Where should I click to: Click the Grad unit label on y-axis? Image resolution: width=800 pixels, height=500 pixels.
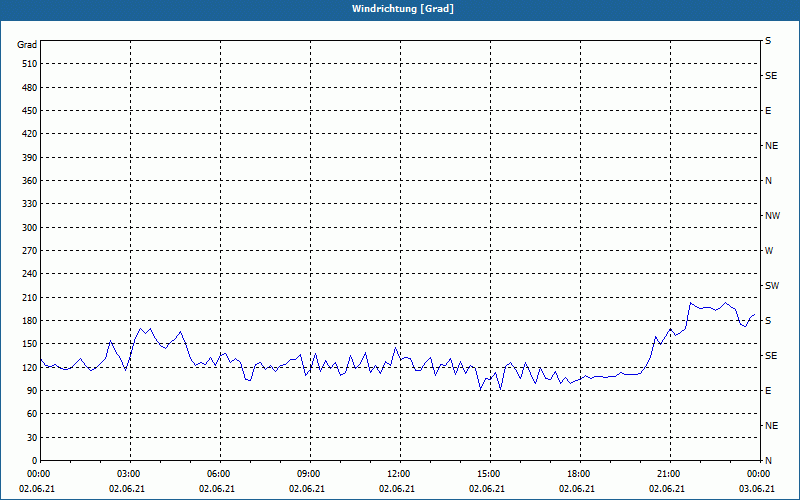(27, 45)
